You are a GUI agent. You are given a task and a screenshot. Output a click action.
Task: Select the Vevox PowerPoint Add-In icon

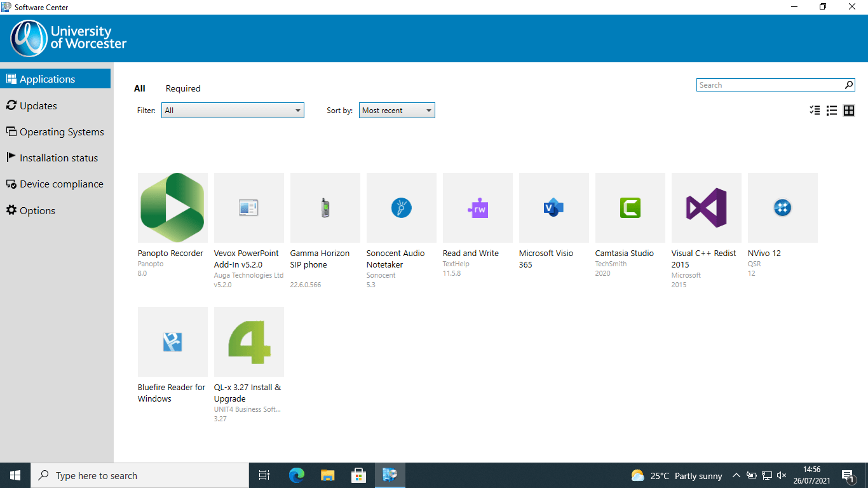[249, 208]
